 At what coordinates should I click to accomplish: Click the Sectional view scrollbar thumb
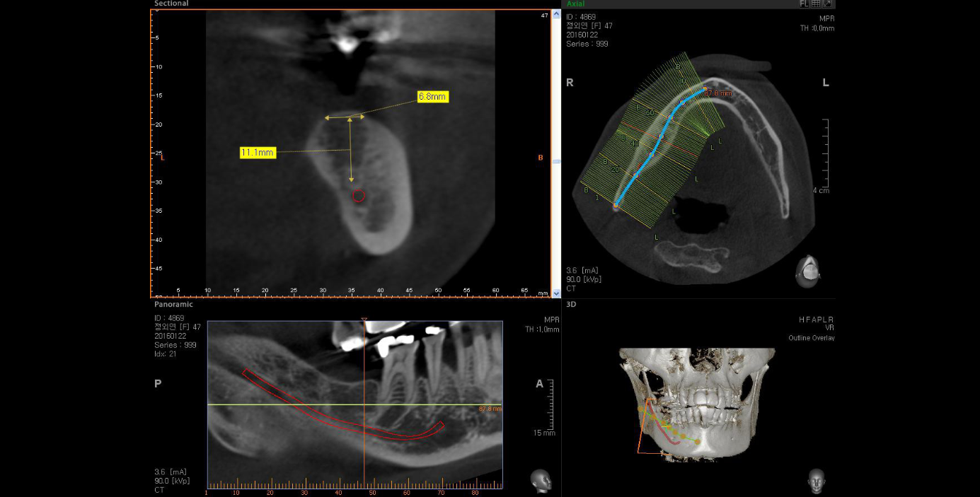tap(556, 162)
